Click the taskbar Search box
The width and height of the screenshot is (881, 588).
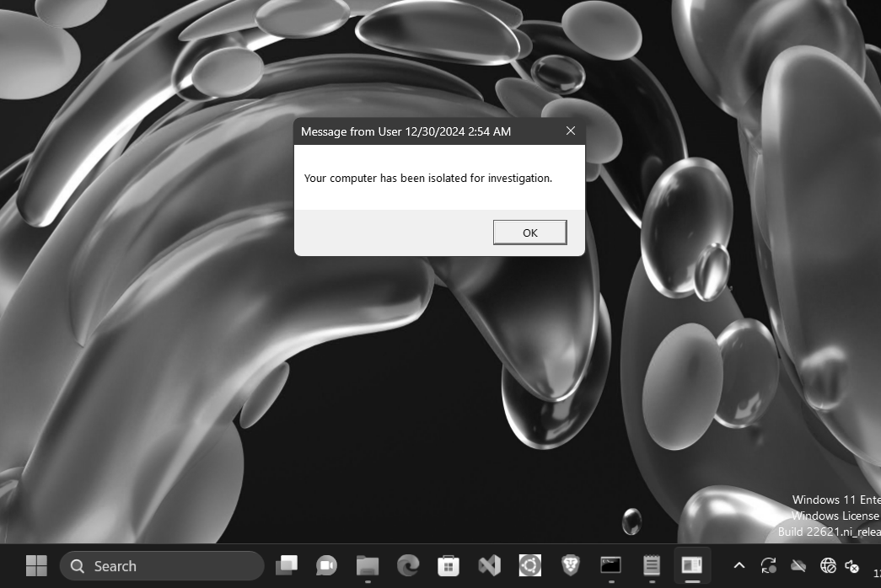click(x=162, y=565)
